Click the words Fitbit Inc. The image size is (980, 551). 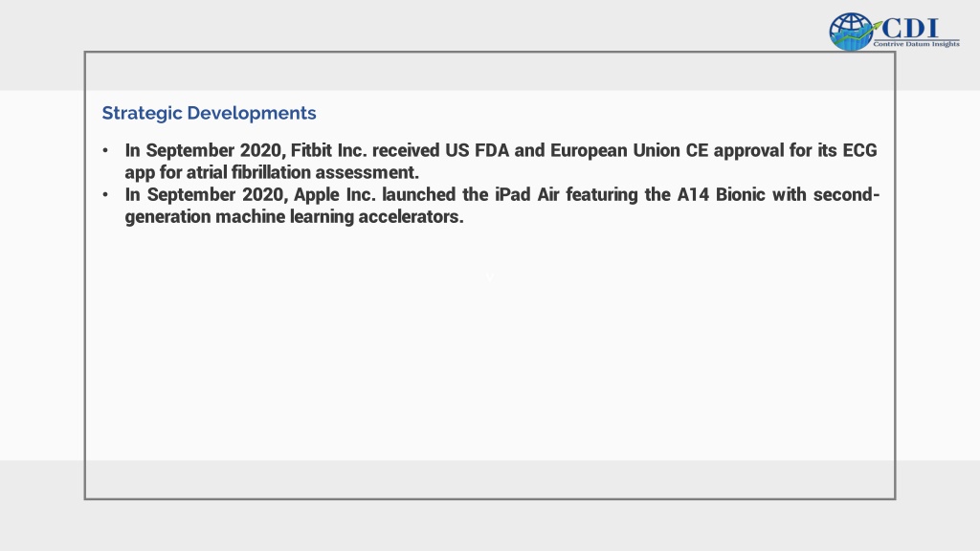329,150
